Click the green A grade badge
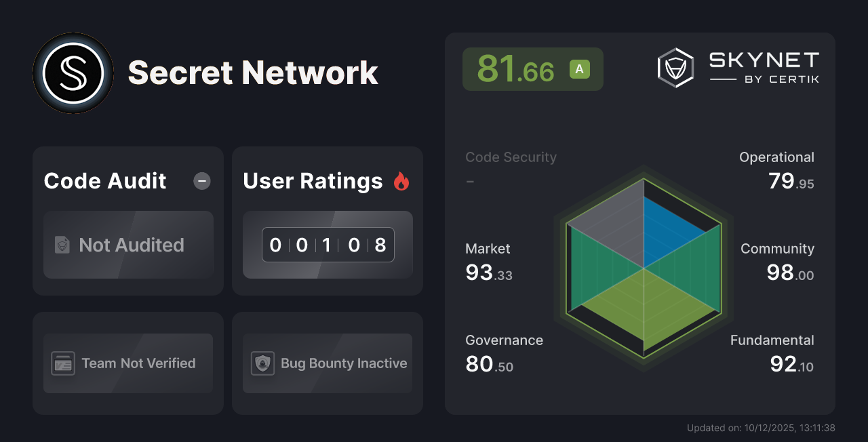 pyautogui.click(x=578, y=69)
